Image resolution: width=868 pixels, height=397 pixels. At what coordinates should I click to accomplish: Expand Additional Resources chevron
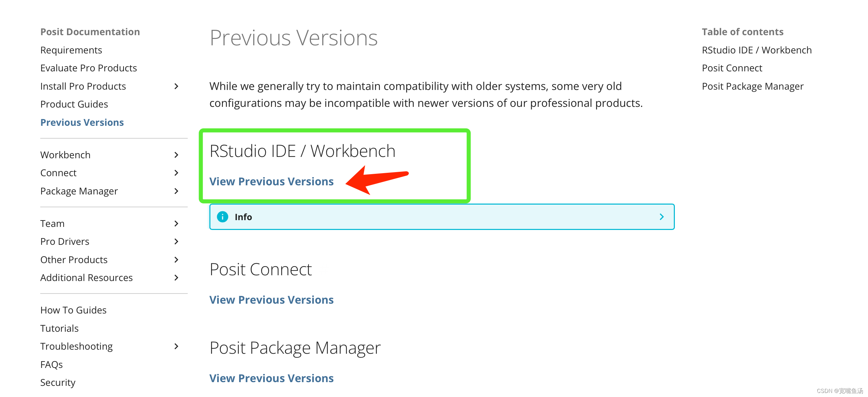(x=176, y=278)
